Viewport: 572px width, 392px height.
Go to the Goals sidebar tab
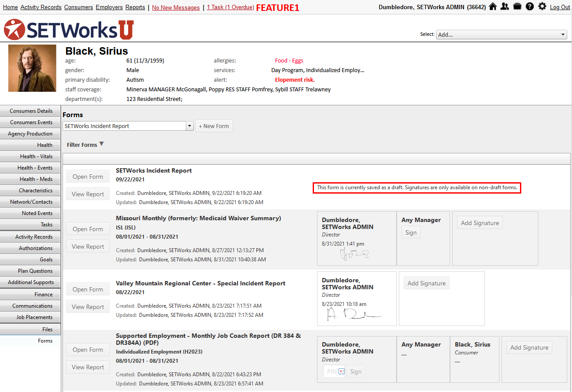(x=31, y=260)
